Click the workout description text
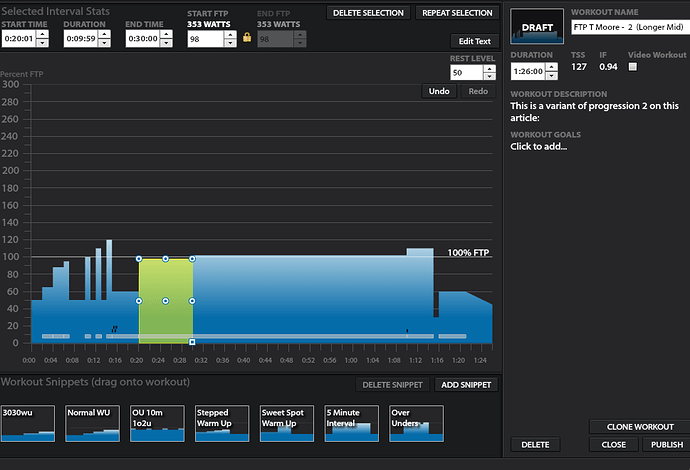690x470 pixels. 594,112
